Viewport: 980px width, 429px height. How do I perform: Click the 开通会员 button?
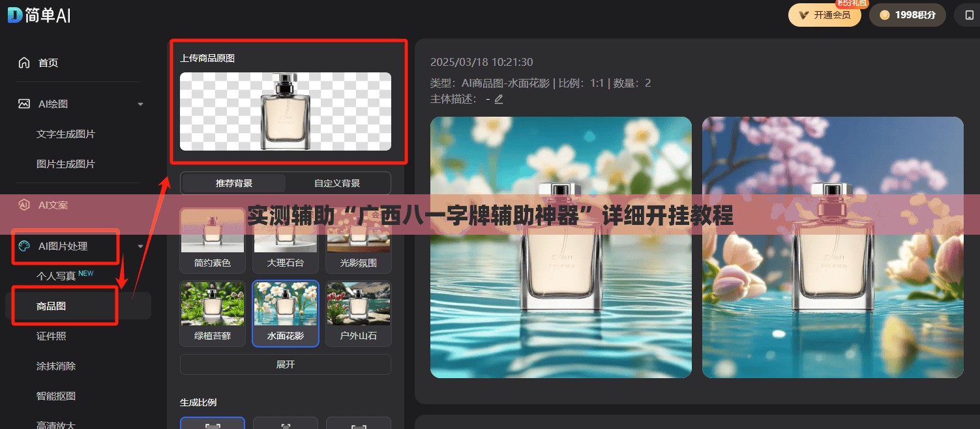(824, 15)
